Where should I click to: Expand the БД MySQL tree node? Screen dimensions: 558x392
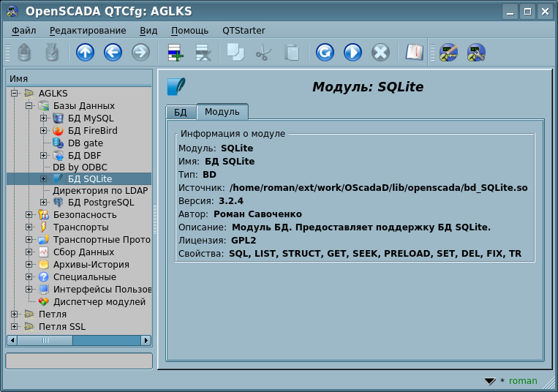43,118
